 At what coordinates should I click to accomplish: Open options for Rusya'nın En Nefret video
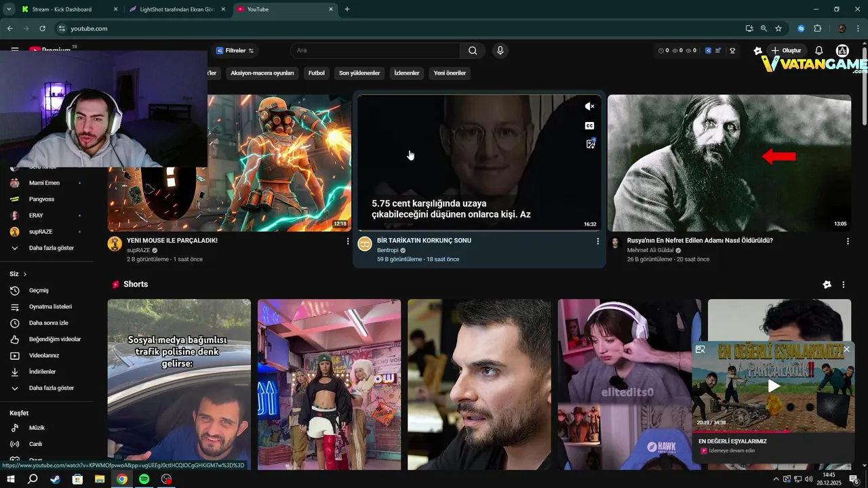848,241
